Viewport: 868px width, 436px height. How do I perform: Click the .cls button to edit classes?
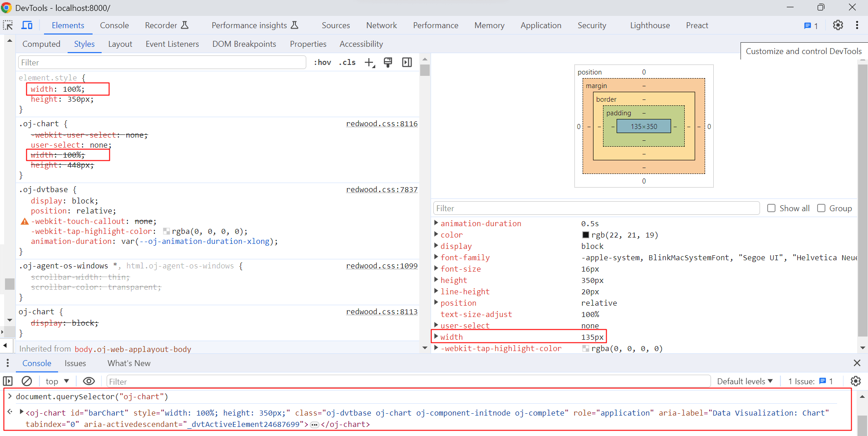(347, 62)
